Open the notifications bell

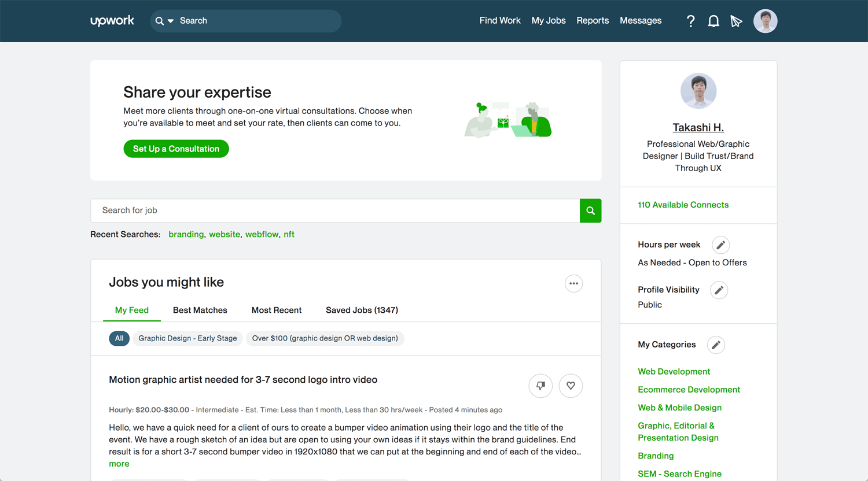(713, 21)
